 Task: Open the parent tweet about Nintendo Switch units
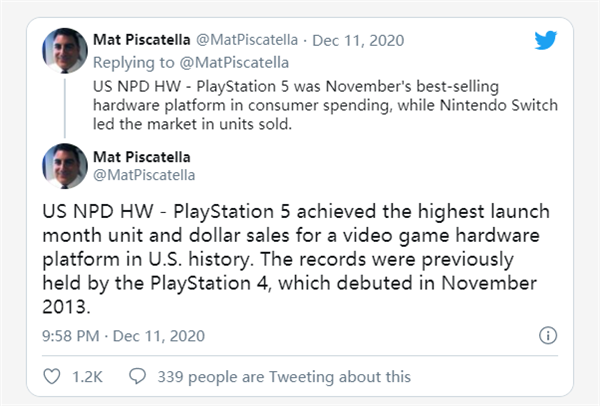[x=325, y=105]
